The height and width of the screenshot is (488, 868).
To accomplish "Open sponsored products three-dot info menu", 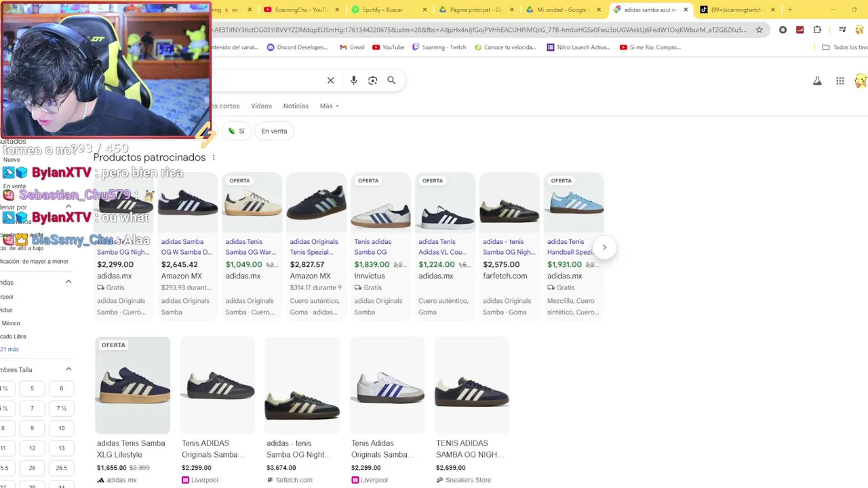I will tap(214, 157).
